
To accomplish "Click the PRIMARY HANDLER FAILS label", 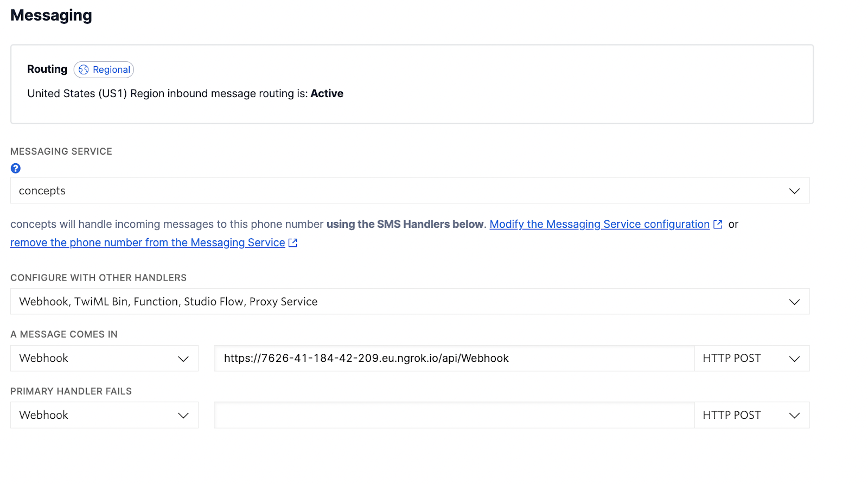I will click(71, 391).
